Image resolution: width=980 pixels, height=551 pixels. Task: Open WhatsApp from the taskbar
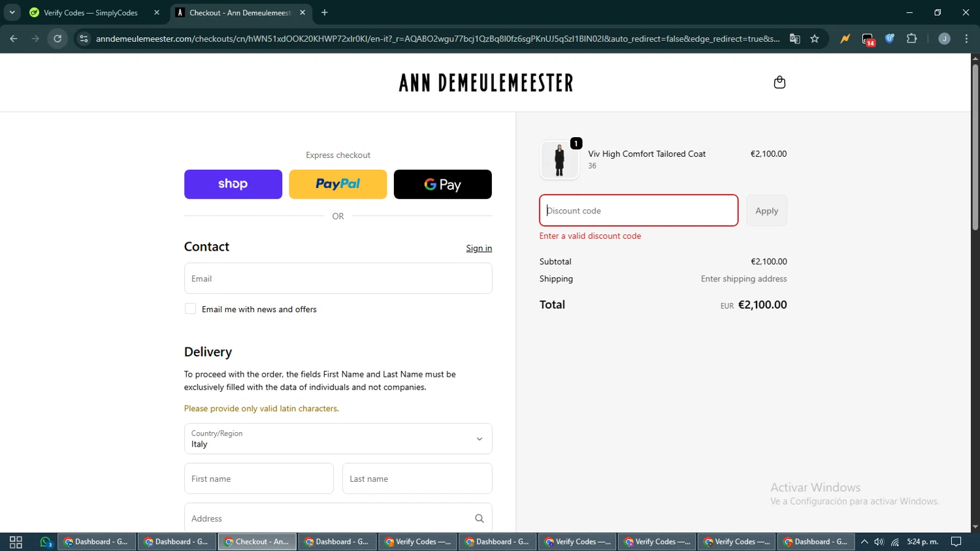46,542
